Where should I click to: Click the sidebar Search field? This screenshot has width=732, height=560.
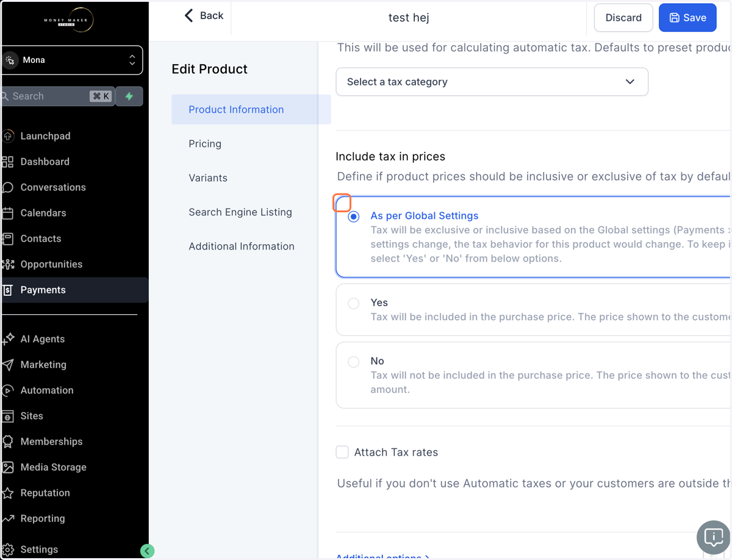[x=57, y=96]
